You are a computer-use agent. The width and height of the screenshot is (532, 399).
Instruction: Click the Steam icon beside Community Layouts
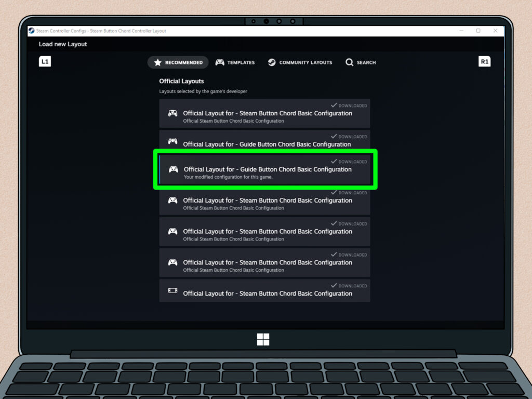point(272,62)
